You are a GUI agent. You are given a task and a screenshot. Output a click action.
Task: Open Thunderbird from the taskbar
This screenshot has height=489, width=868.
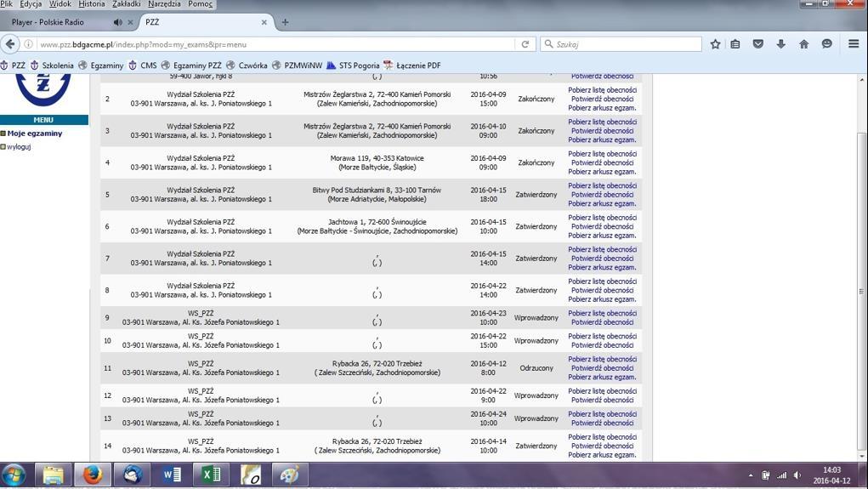coord(133,475)
